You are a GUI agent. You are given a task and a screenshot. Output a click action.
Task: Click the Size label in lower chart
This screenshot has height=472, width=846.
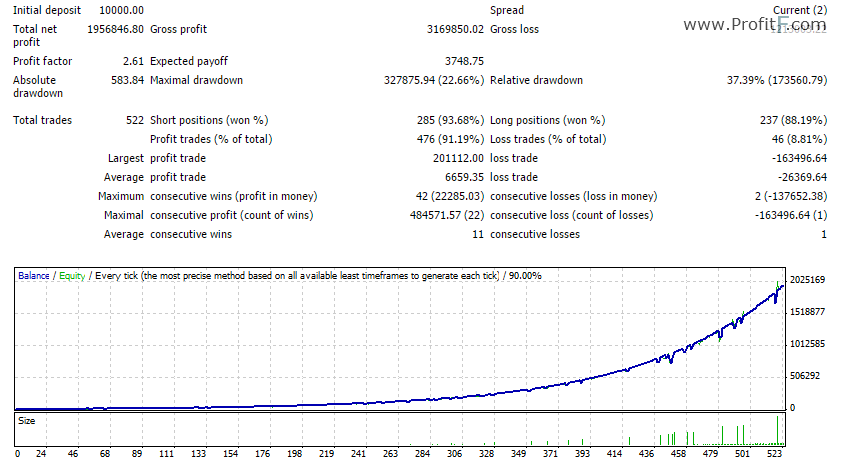pyautogui.click(x=26, y=421)
